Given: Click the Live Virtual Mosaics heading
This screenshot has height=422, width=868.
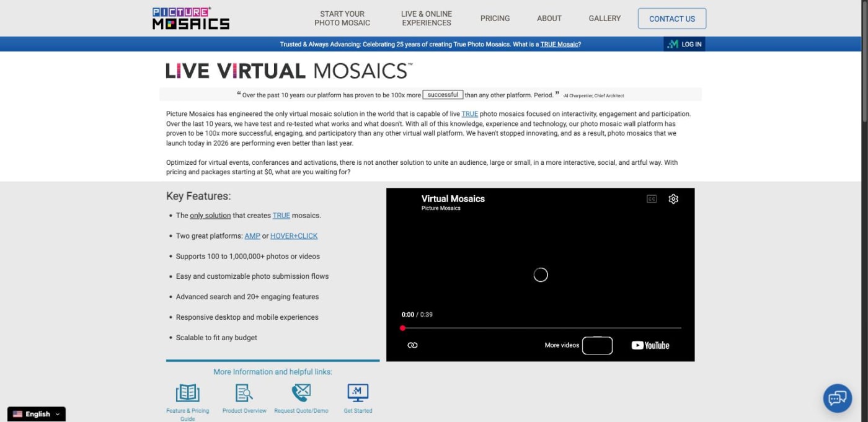Looking at the screenshot, I should pyautogui.click(x=289, y=71).
